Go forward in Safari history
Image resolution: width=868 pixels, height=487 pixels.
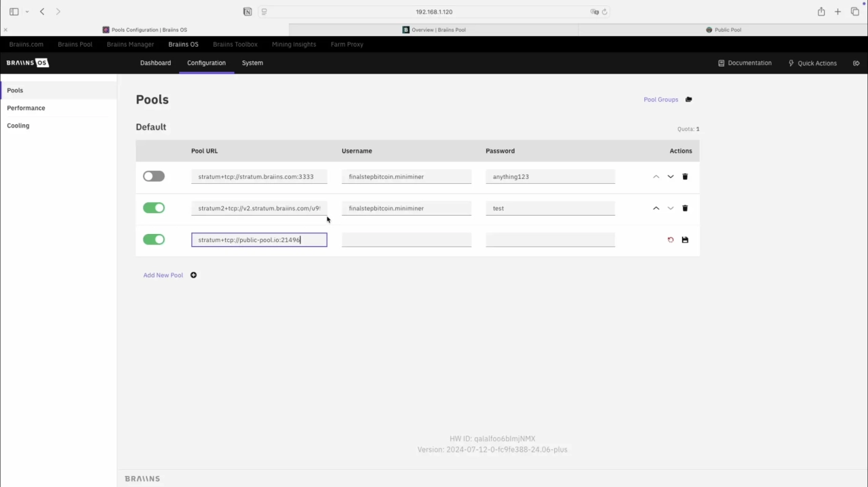point(58,12)
